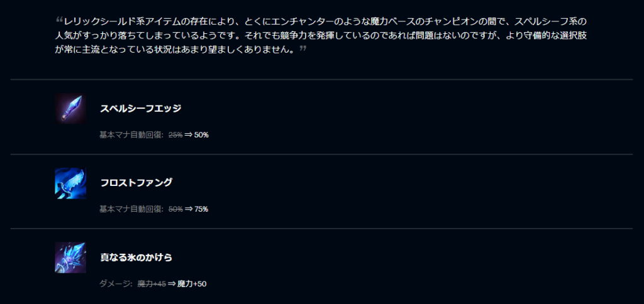Click the フロストファング blue blade icon
The image size is (644, 304).
coord(70,183)
